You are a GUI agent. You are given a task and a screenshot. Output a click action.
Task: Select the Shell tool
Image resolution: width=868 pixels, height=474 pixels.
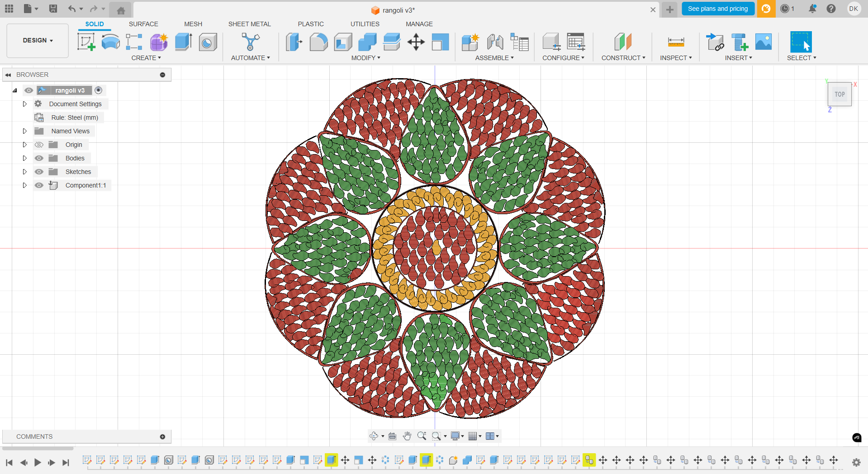click(343, 42)
